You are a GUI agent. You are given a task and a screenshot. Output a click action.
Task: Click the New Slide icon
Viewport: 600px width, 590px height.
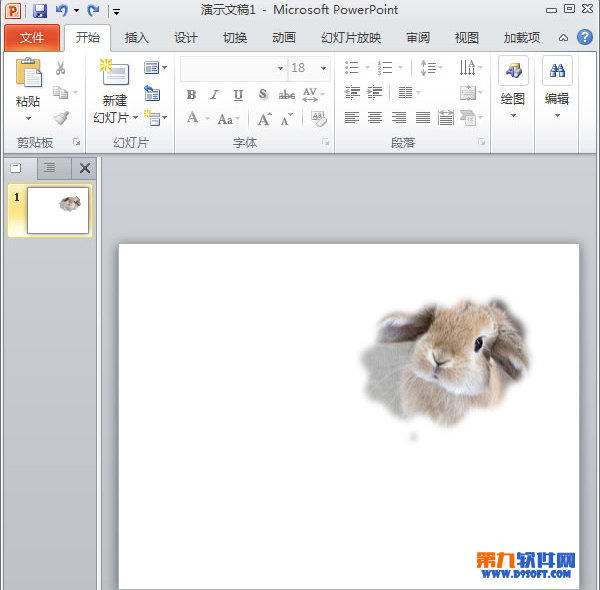(x=115, y=75)
